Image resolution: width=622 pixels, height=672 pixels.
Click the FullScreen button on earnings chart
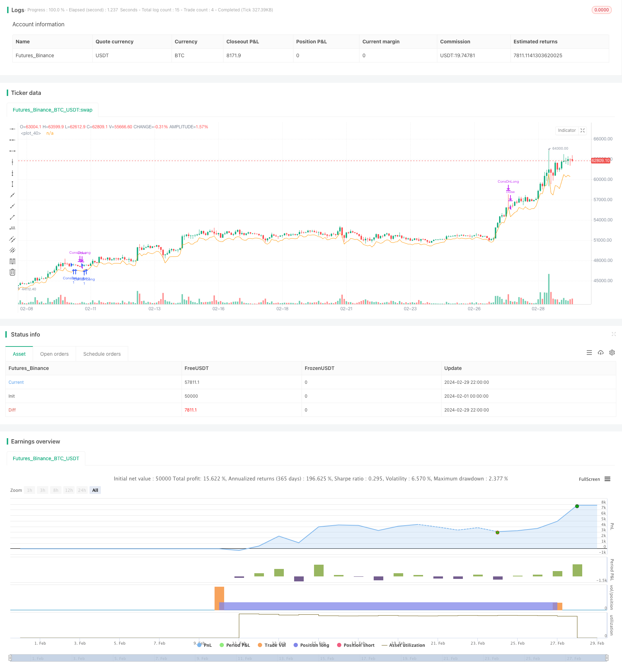pyautogui.click(x=589, y=479)
